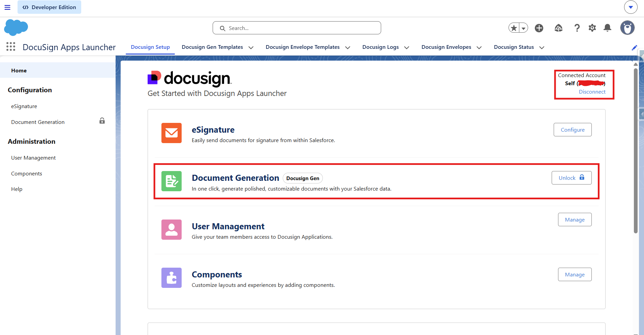Open the Favorites list dropdown arrow
This screenshot has width=644, height=335.
coord(523,28)
